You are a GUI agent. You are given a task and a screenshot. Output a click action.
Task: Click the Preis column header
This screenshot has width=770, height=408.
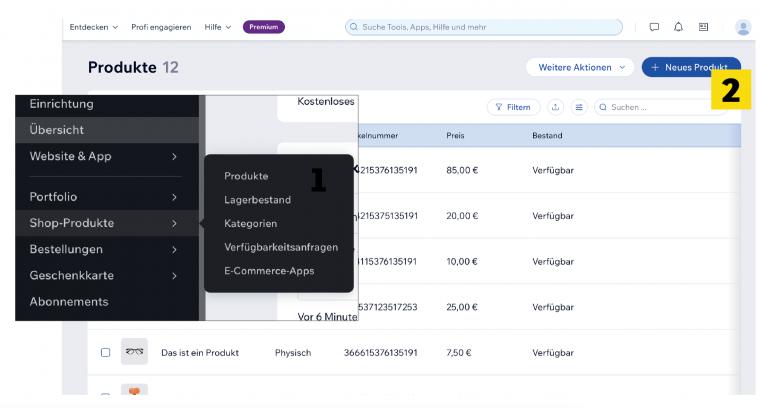click(455, 136)
